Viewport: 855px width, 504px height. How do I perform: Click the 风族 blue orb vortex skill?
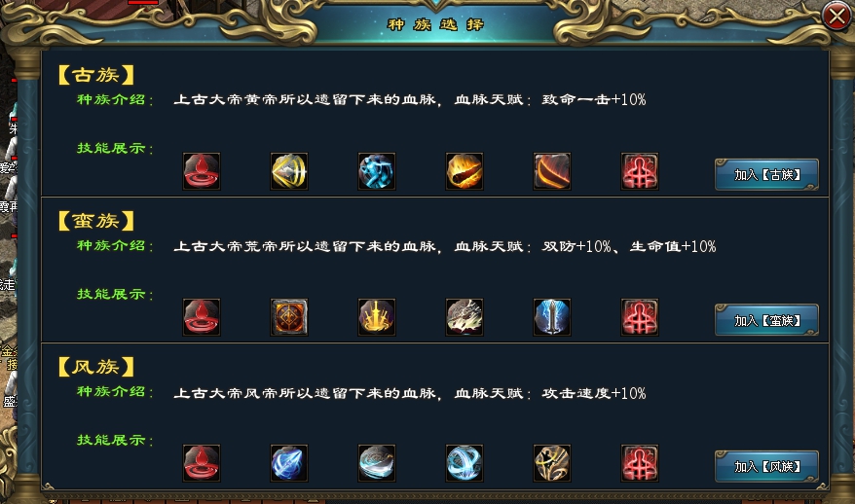point(465,463)
